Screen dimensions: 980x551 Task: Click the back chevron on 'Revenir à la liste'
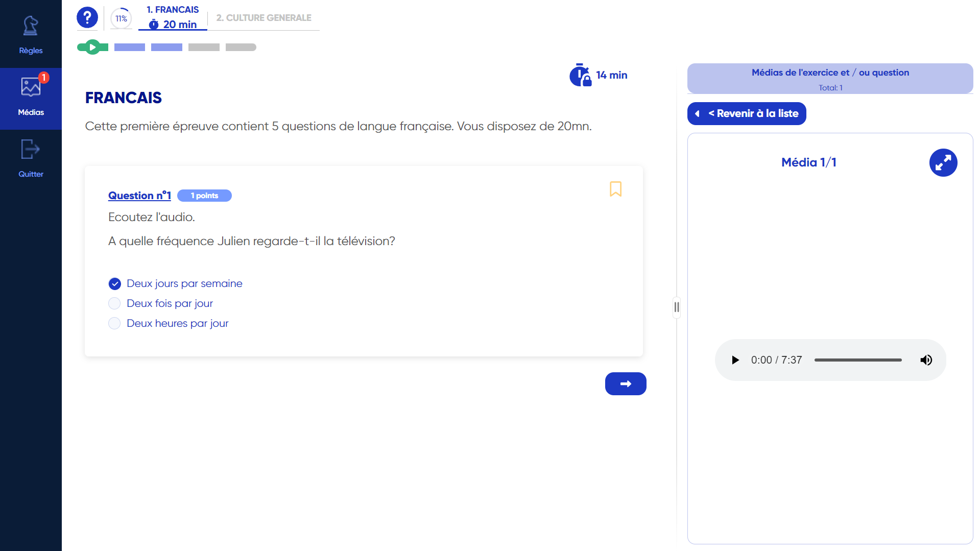pyautogui.click(x=698, y=113)
